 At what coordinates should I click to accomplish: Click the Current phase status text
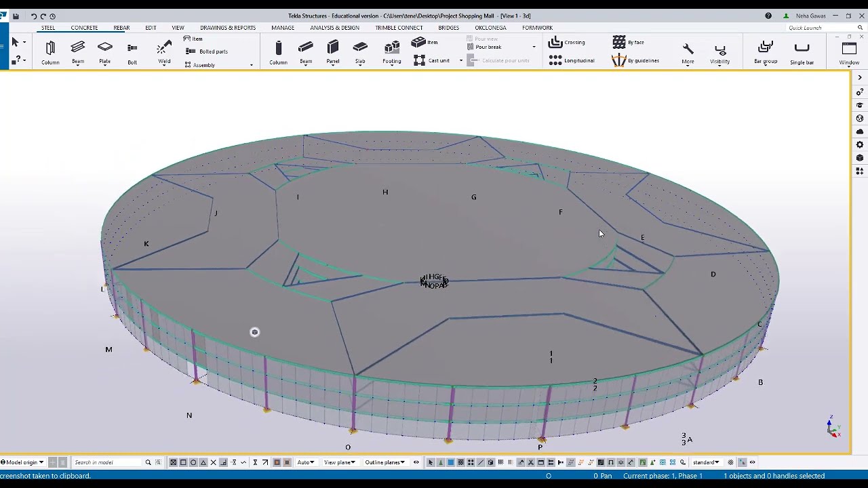point(663,476)
